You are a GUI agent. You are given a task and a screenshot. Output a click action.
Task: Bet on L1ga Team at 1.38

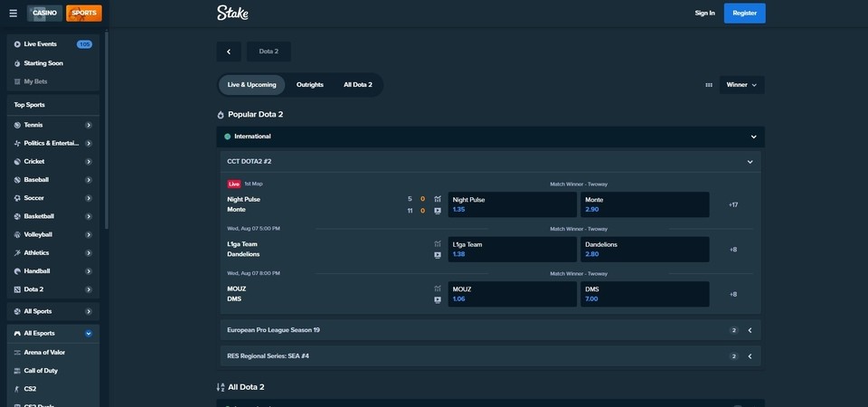[x=512, y=250]
